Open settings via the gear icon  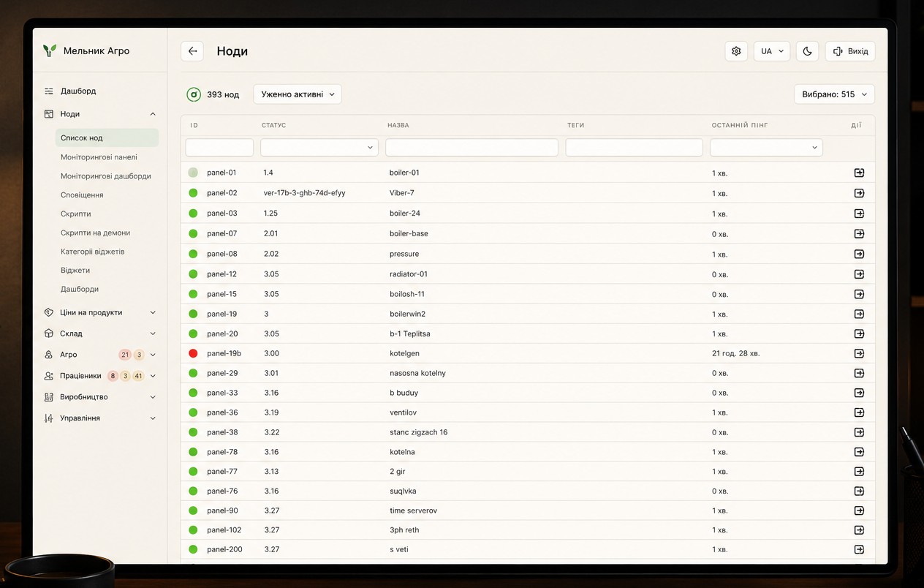coord(736,51)
